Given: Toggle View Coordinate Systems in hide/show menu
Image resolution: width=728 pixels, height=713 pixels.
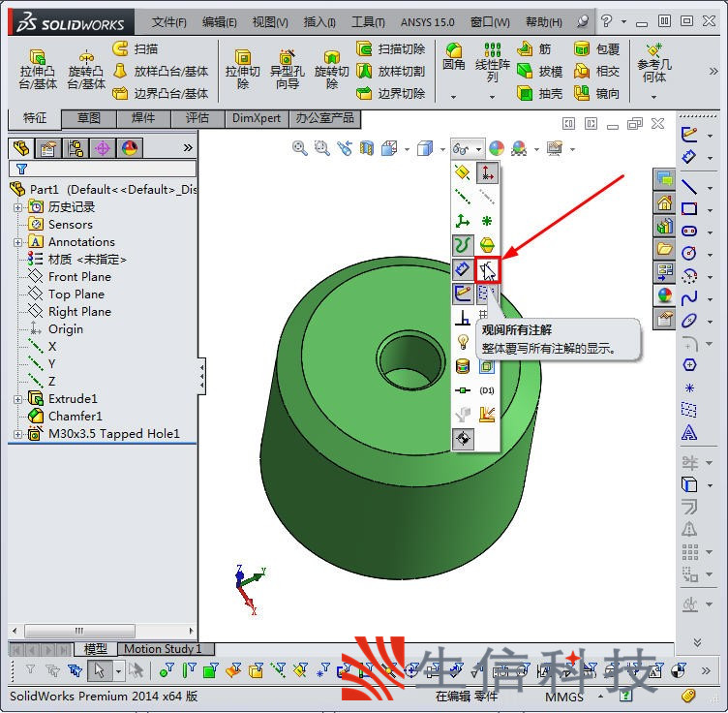Looking at the screenshot, I should click(x=463, y=221).
